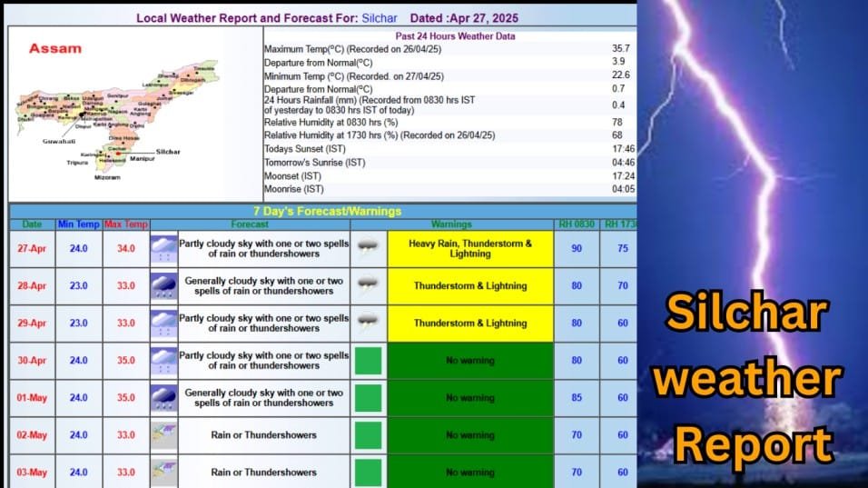
Task: Click the green square in 03-May row
Action: 368,472
